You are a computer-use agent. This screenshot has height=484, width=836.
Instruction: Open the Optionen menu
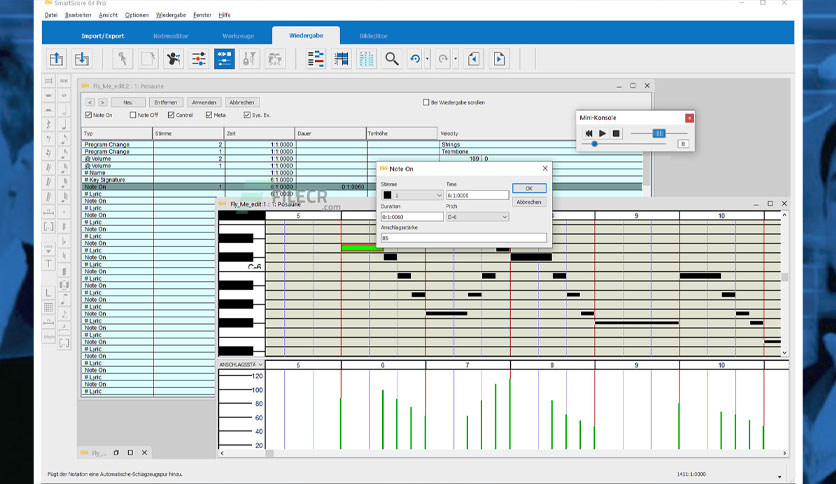(137, 15)
